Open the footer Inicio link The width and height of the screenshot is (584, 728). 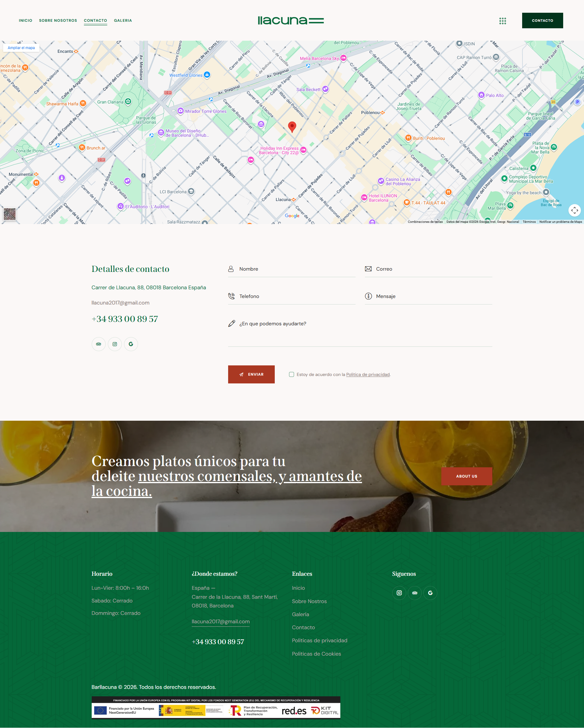click(299, 588)
